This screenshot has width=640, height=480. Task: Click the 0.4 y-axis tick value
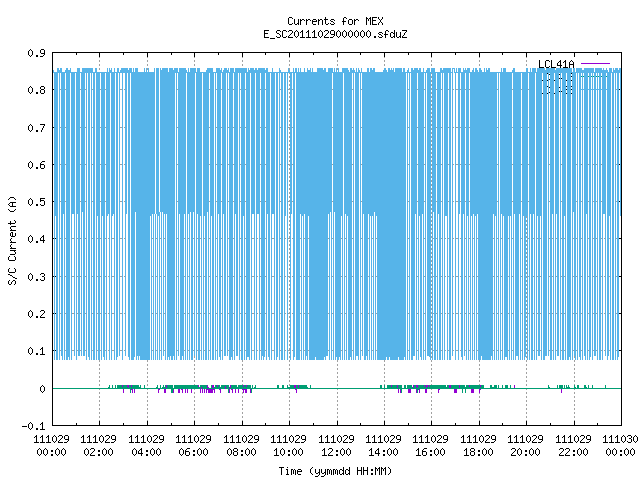pyautogui.click(x=36, y=239)
